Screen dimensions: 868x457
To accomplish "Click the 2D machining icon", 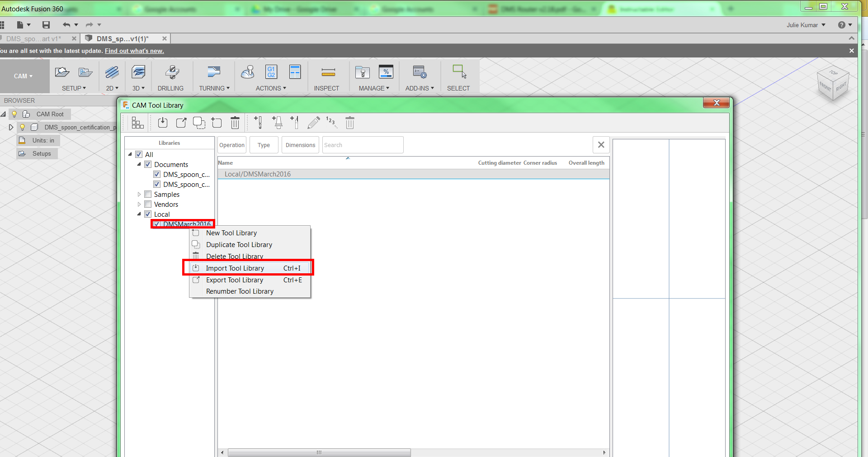I will pos(112,72).
